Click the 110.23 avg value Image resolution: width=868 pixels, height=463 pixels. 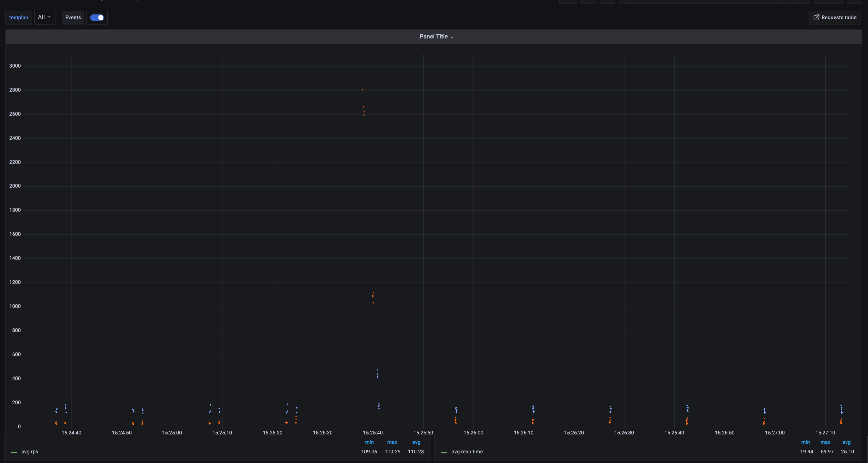[x=416, y=452]
